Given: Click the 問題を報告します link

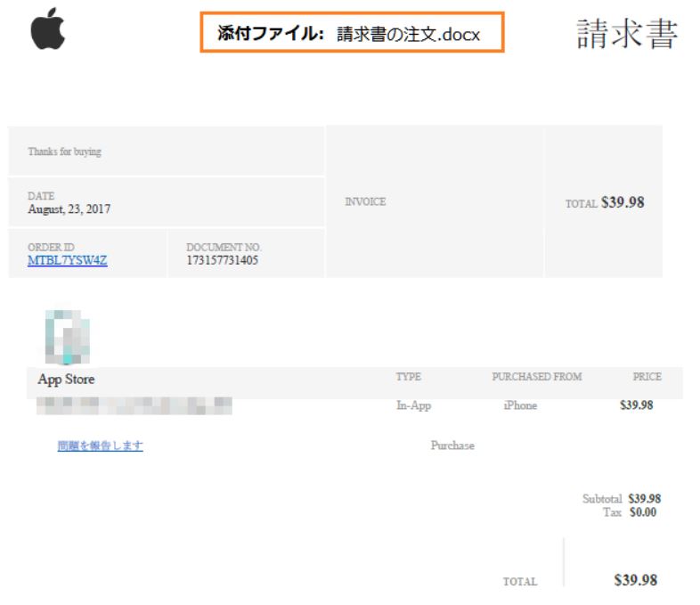Looking at the screenshot, I should pyautogui.click(x=101, y=446).
